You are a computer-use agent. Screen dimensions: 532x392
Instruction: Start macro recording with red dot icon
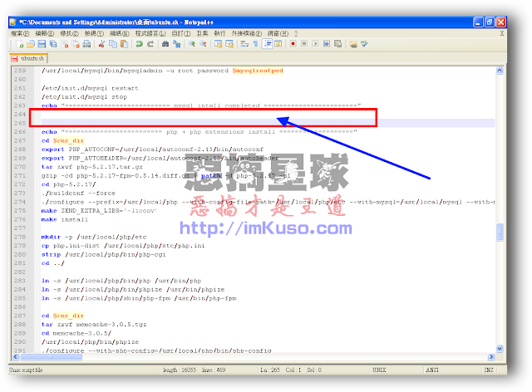click(x=293, y=44)
